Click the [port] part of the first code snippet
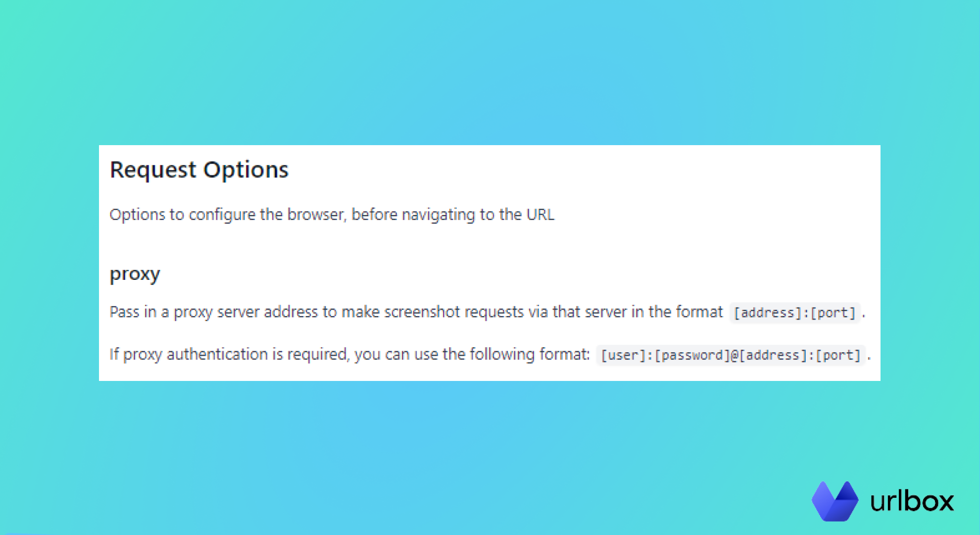 coord(833,313)
